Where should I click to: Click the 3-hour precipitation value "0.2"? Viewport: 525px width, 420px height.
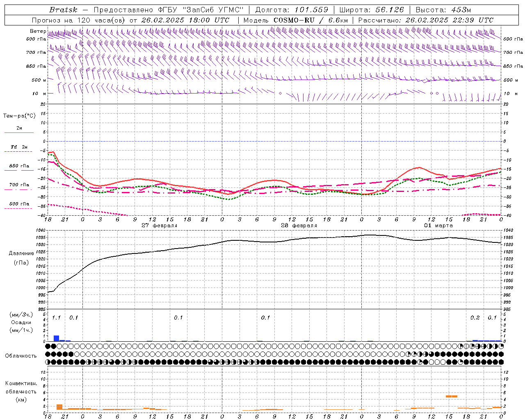475,318
